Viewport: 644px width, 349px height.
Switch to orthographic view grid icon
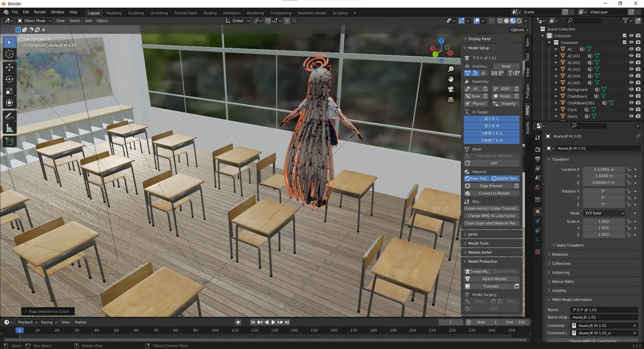pos(451,100)
